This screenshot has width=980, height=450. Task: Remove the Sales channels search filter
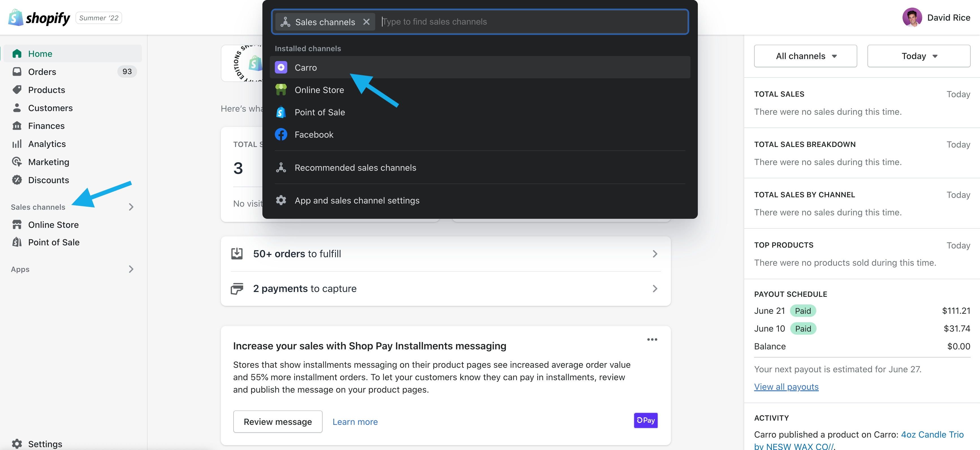click(x=366, y=22)
